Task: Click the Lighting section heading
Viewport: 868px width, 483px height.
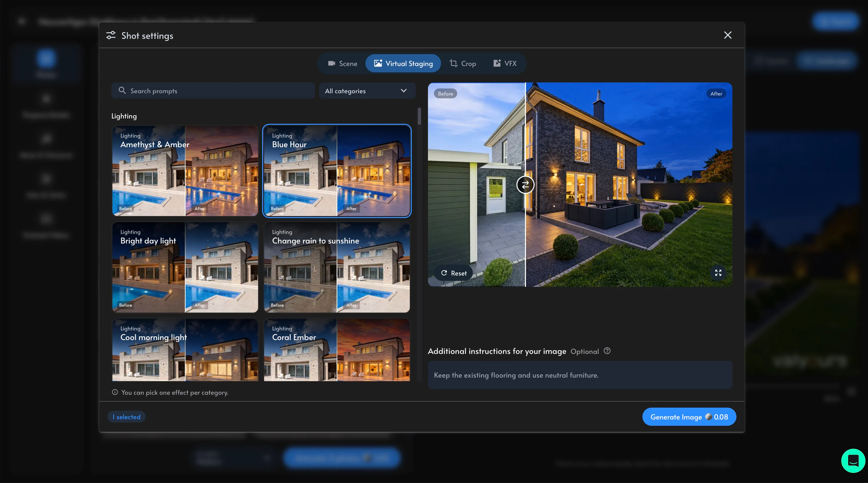Action: (124, 116)
